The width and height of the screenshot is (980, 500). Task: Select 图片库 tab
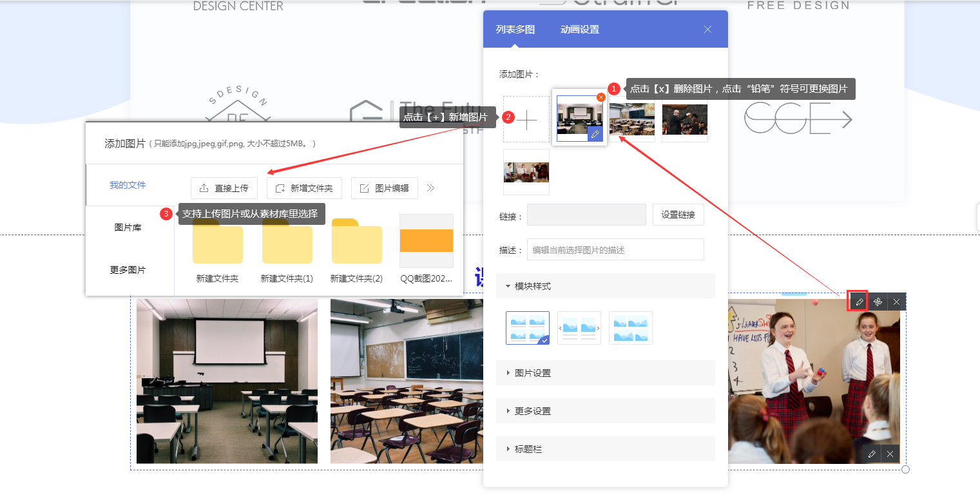point(128,227)
